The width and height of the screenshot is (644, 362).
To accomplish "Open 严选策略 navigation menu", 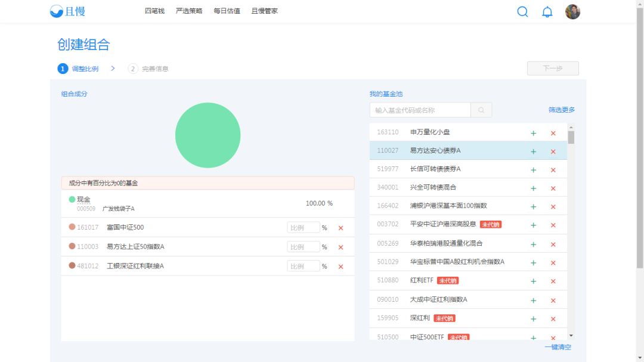I will (x=189, y=11).
